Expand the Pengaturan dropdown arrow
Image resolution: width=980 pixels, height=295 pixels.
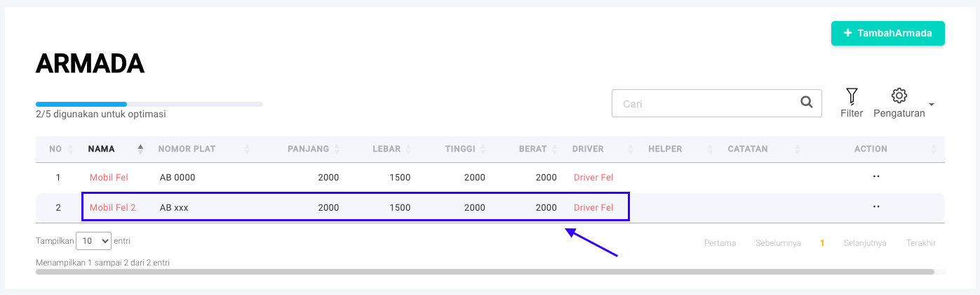click(932, 105)
